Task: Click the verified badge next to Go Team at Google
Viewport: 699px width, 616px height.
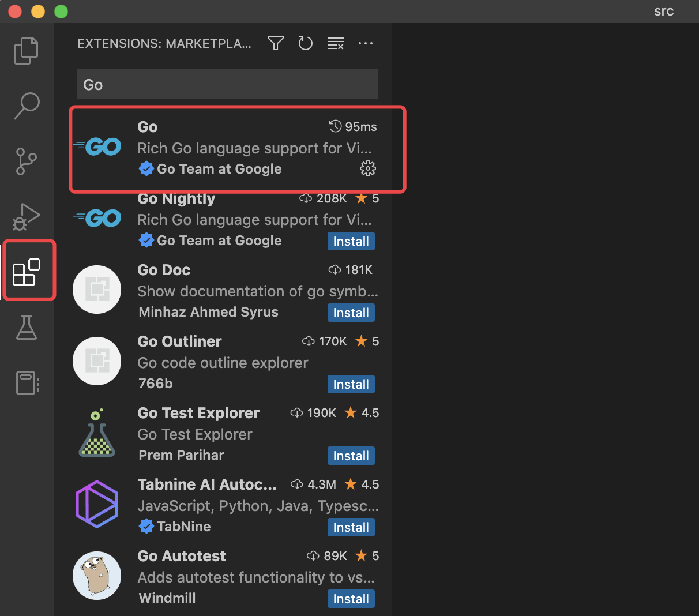Action: point(146,168)
